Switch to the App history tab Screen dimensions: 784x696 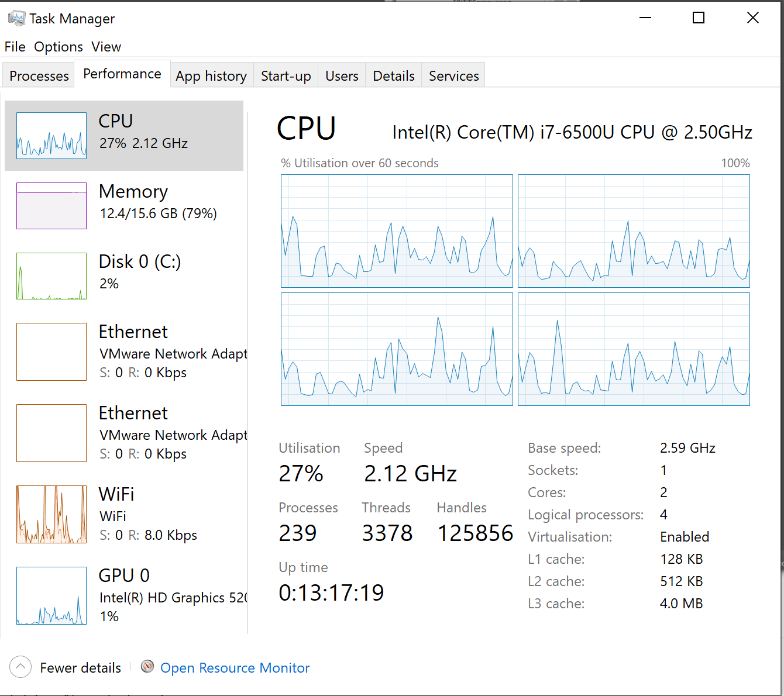pos(211,75)
